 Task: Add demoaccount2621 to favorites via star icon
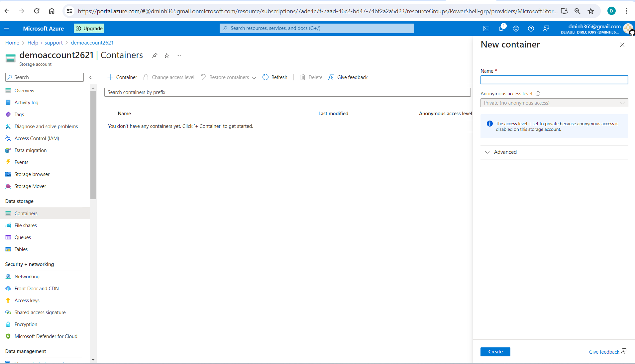tap(166, 55)
